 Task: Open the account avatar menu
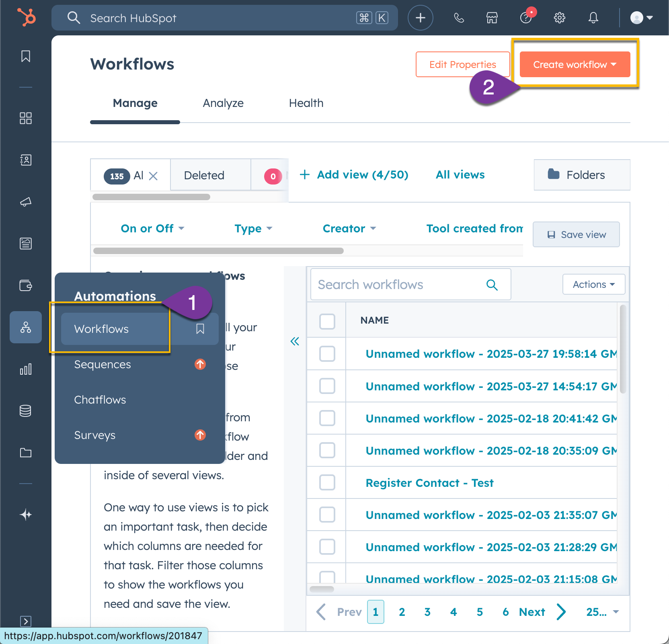click(642, 18)
